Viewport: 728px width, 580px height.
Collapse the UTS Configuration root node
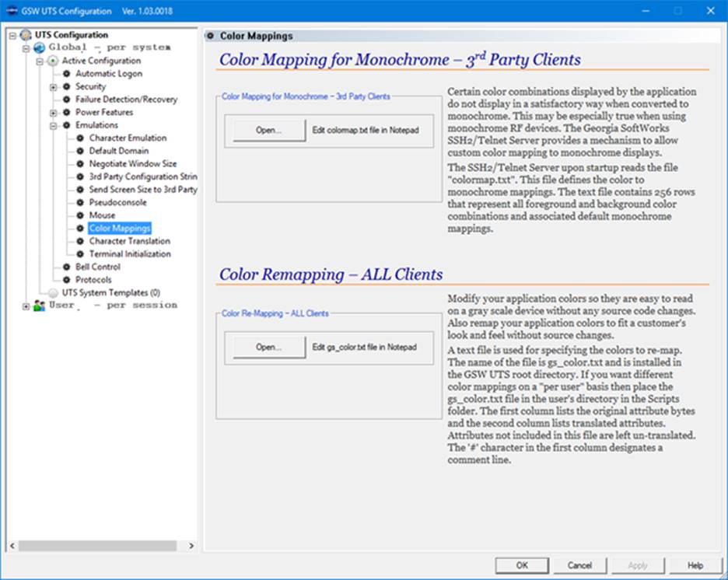pos(12,35)
